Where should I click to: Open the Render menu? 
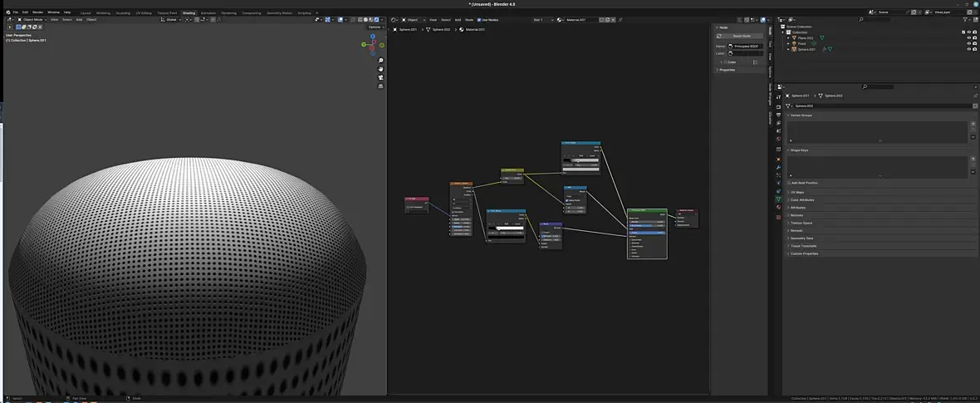(x=37, y=12)
